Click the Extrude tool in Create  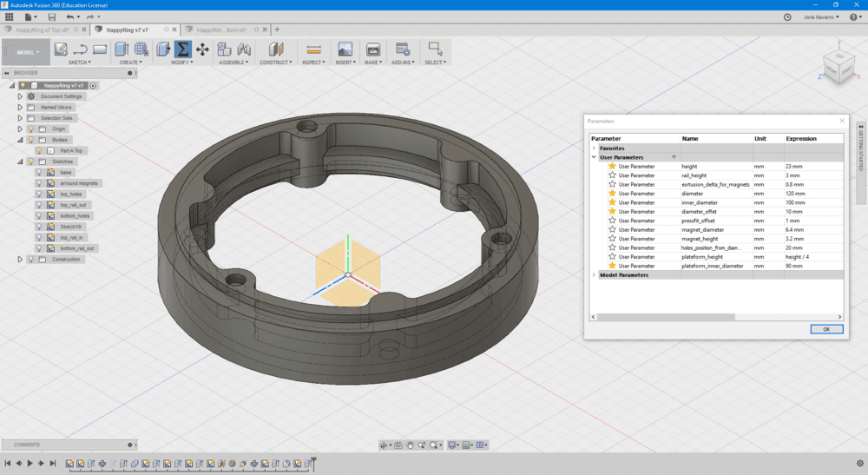pyautogui.click(x=122, y=49)
